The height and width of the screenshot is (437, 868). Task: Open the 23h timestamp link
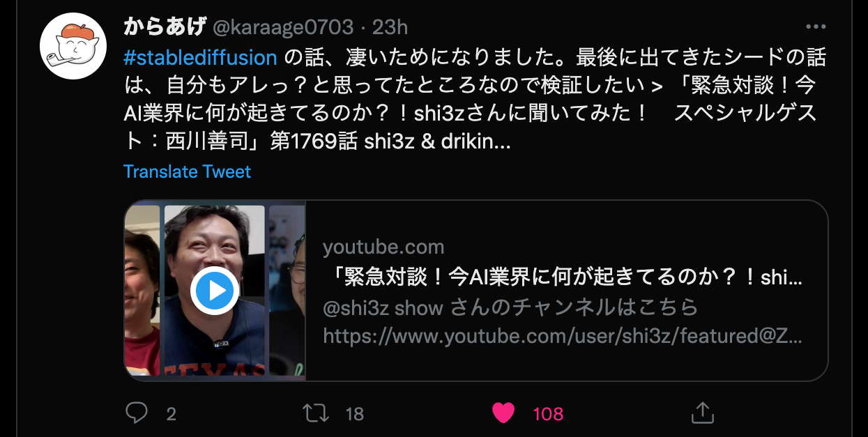coord(390,27)
